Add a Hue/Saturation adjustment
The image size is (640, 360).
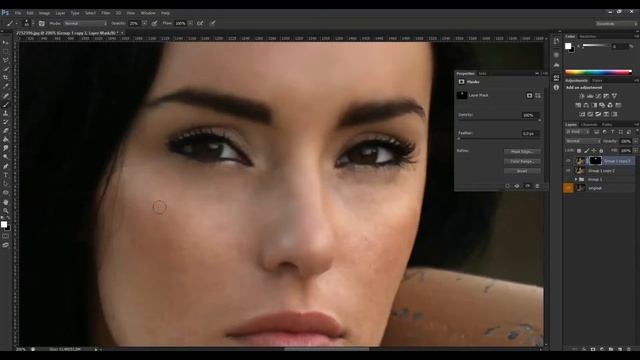pyautogui.click(x=578, y=105)
